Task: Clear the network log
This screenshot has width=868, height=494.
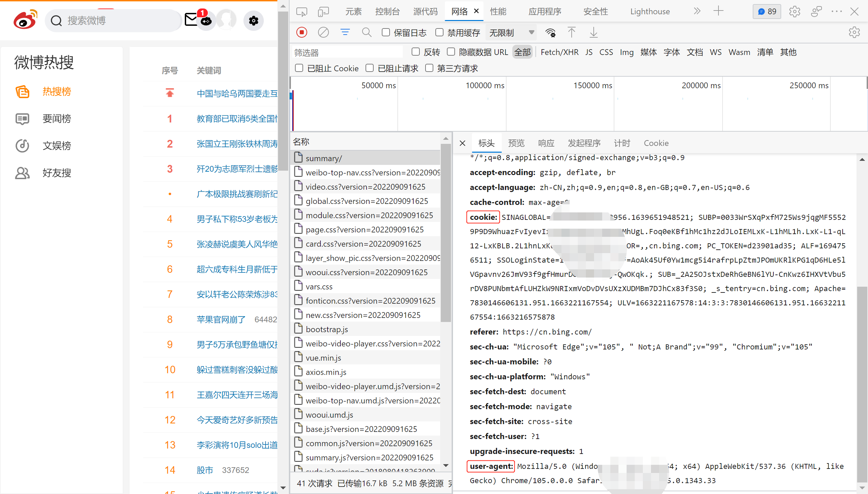Action: tap(323, 33)
